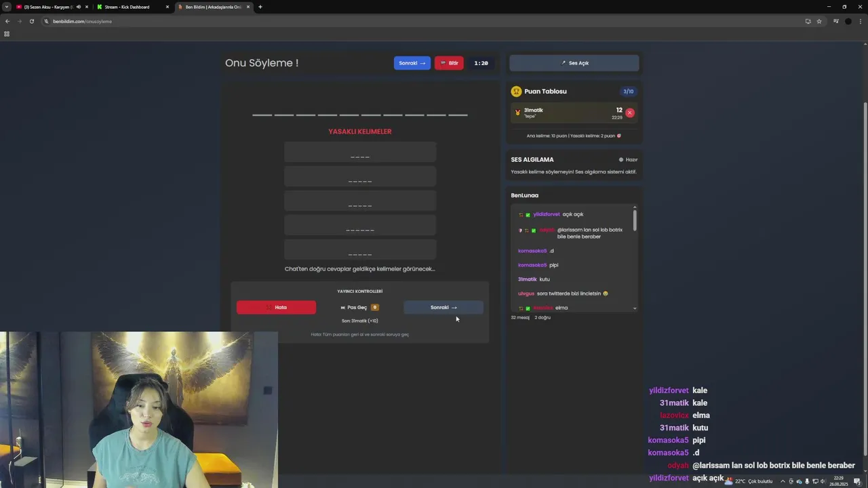
Task: Click the blue Sonraki button at top
Action: point(412,63)
